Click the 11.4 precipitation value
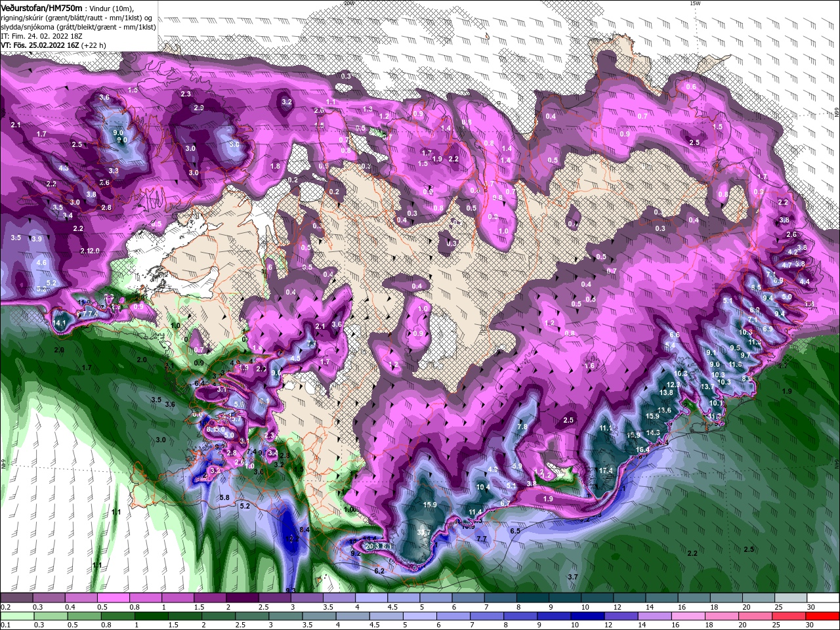The image size is (840, 630). (476, 512)
